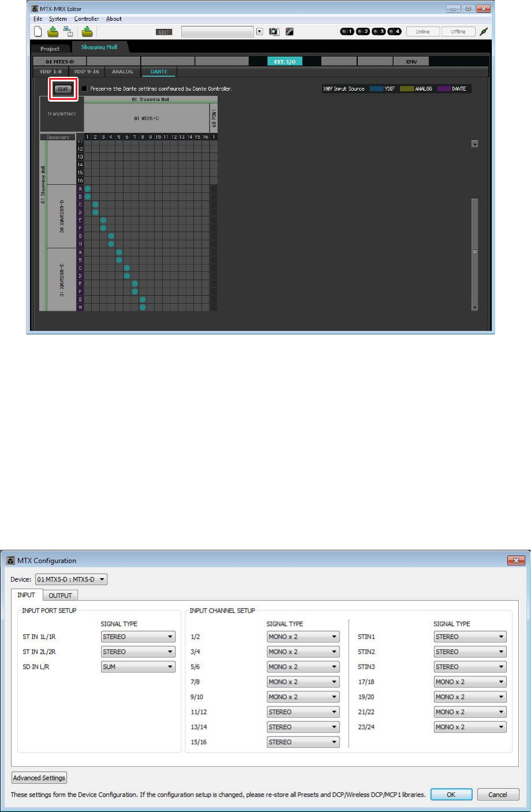The width and height of the screenshot is (531, 812).
Task: Open channel 13/14 signal type dropdown
Action: coord(303,727)
